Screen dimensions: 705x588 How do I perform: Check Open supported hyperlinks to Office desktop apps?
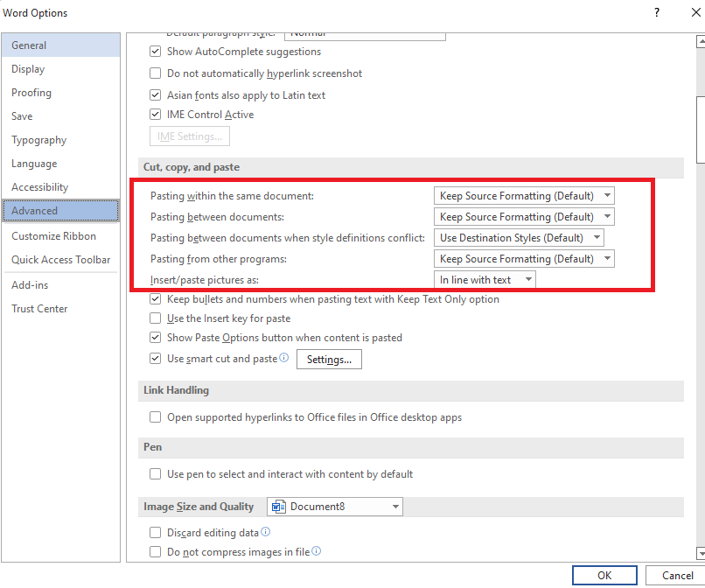coord(155,417)
